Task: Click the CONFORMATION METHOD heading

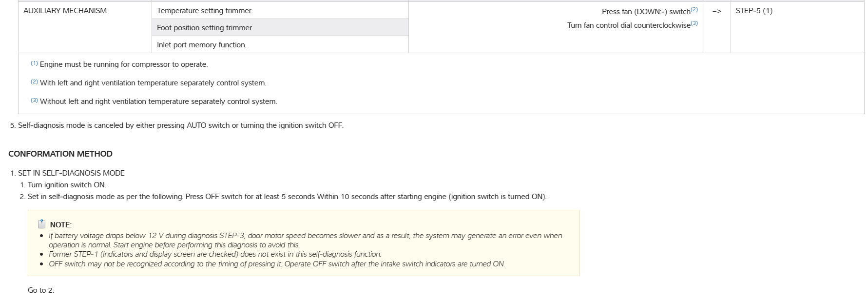Action: [60, 154]
